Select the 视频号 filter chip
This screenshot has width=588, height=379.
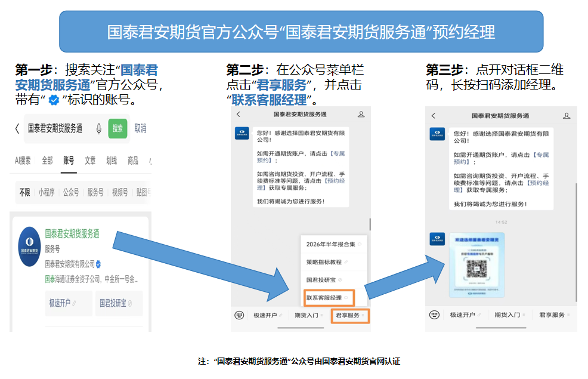120,193
